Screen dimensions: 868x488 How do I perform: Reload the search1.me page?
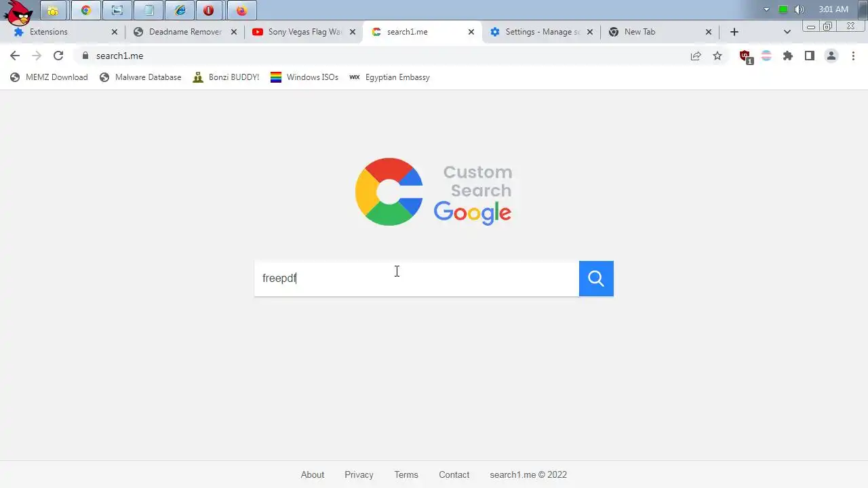(58, 56)
